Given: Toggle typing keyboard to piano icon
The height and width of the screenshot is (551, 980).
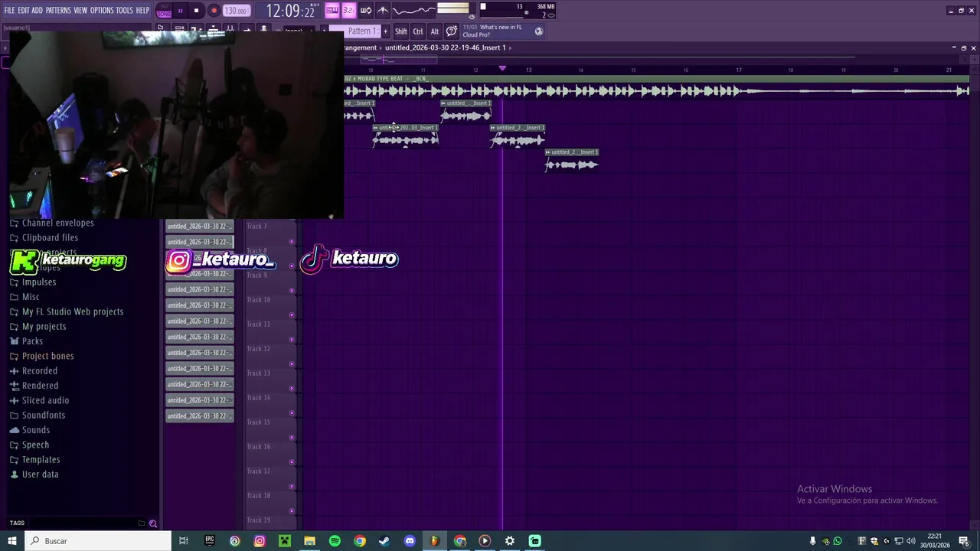Looking at the screenshot, I should (332, 10).
